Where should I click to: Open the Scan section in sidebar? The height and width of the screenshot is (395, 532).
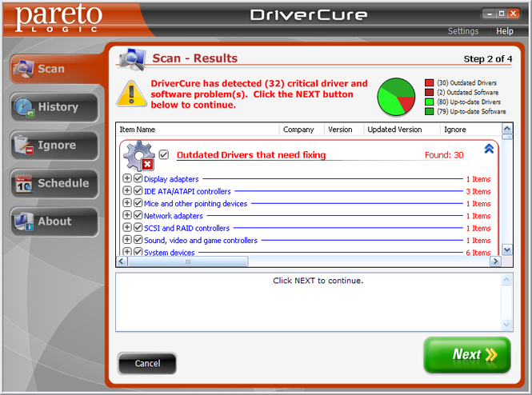54,69
